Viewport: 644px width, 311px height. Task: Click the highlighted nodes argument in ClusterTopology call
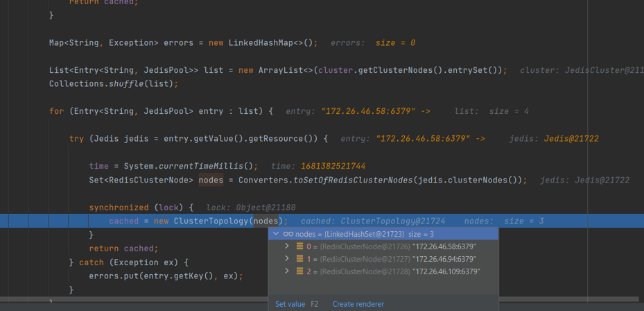tap(266, 221)
